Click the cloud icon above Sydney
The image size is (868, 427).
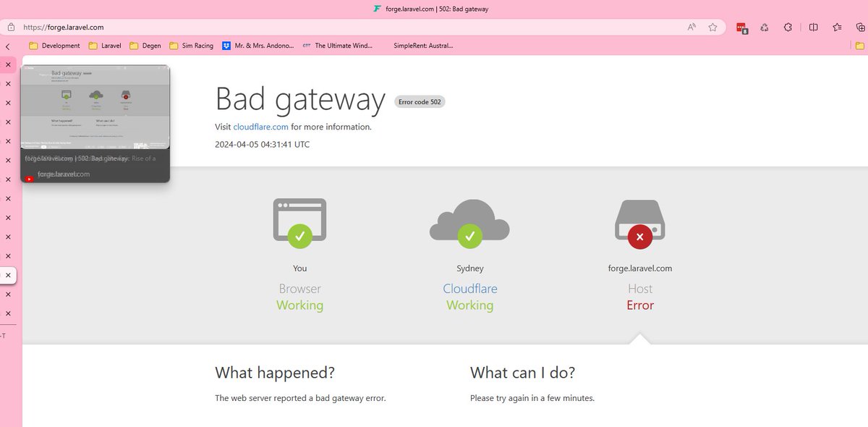(469, 223)
